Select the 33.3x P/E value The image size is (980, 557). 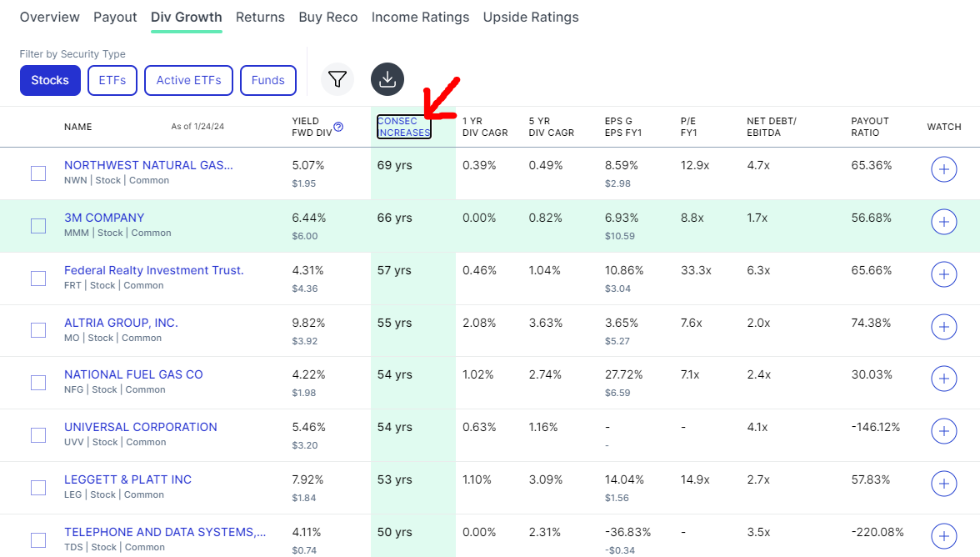[697, 270]
